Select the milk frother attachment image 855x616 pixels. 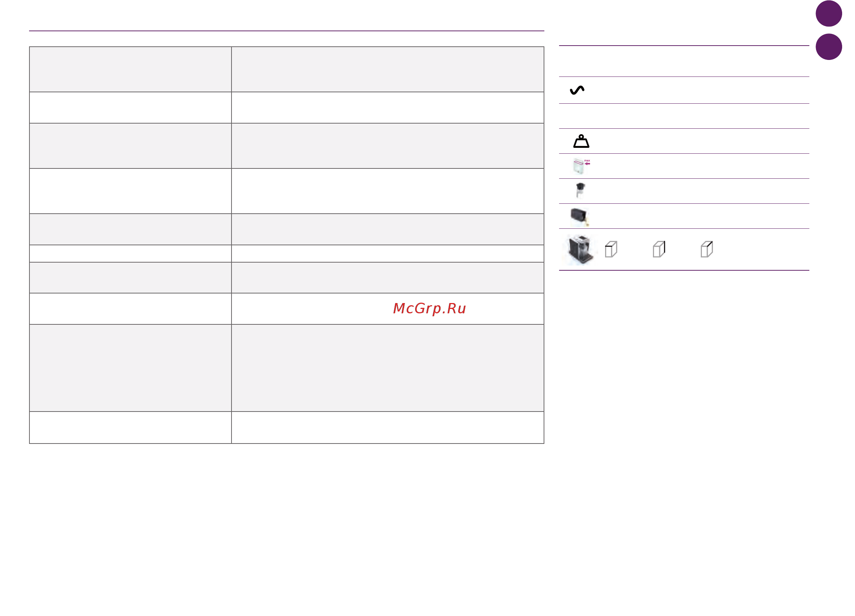580,191
